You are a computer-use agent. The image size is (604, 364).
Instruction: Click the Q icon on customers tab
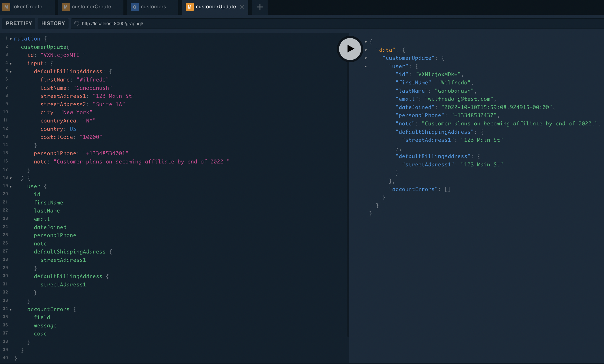(x=135, y=7)
